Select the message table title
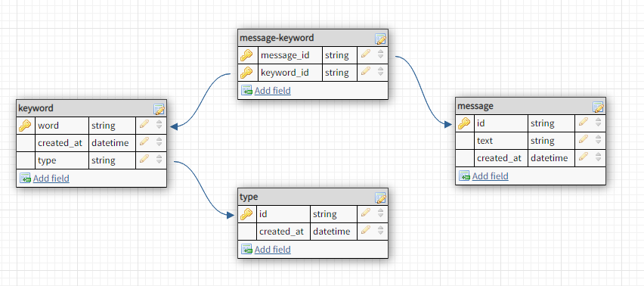Image resolution: width=644 pixels, height=286 pixels. tap(475, 106)
